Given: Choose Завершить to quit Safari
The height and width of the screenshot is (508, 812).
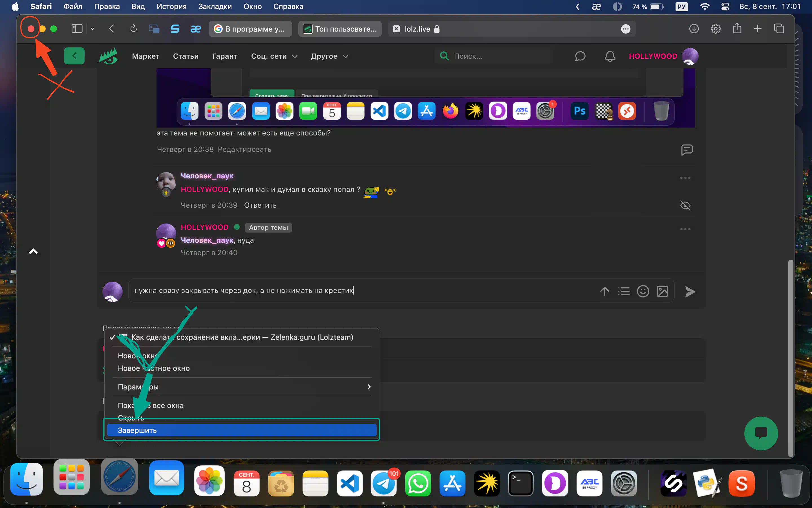Looking at the screenshot, I should pos(242,430).
